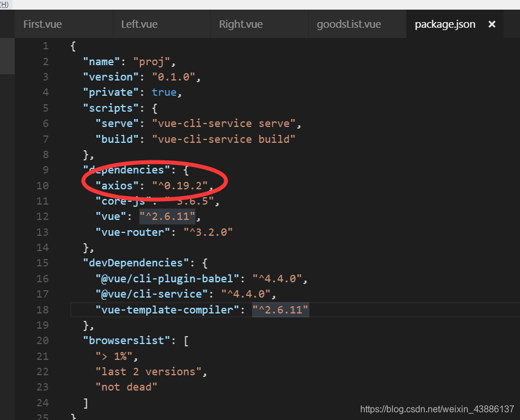Viewport: 520px width, 420px height.
Task: Click the highlighted "^2.6.11" vue version
Action: coord(168,217)
